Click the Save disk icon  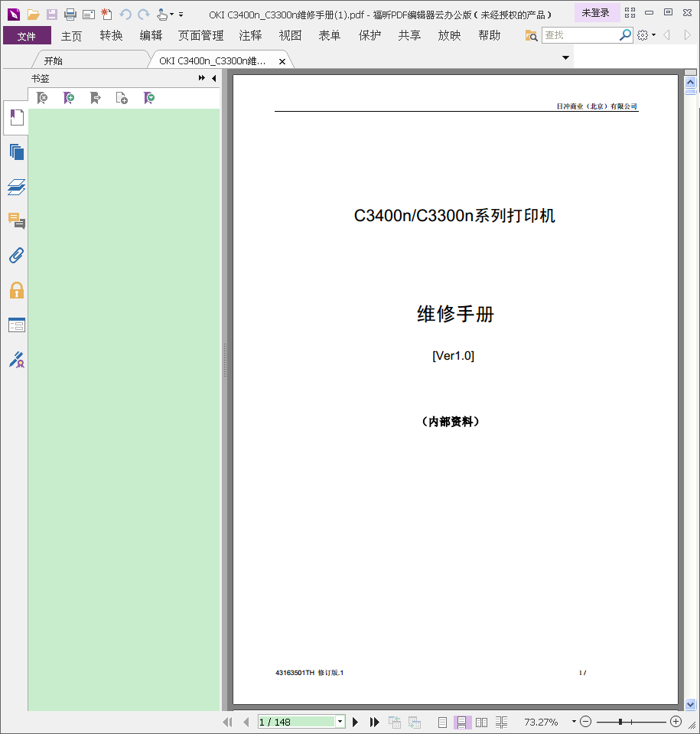(x=52, y=15)
